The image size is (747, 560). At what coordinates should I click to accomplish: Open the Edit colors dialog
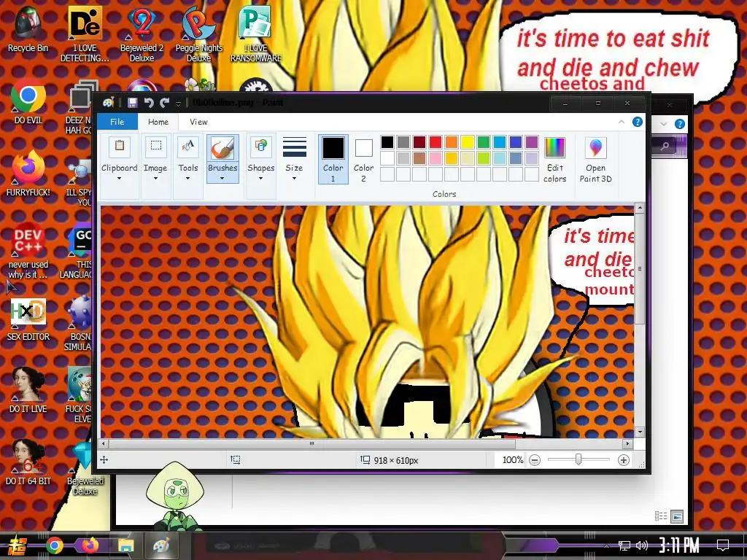coord(555,160)
